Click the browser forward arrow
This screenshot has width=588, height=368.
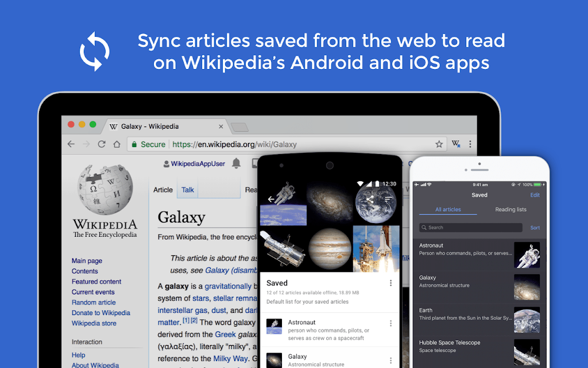86,144
